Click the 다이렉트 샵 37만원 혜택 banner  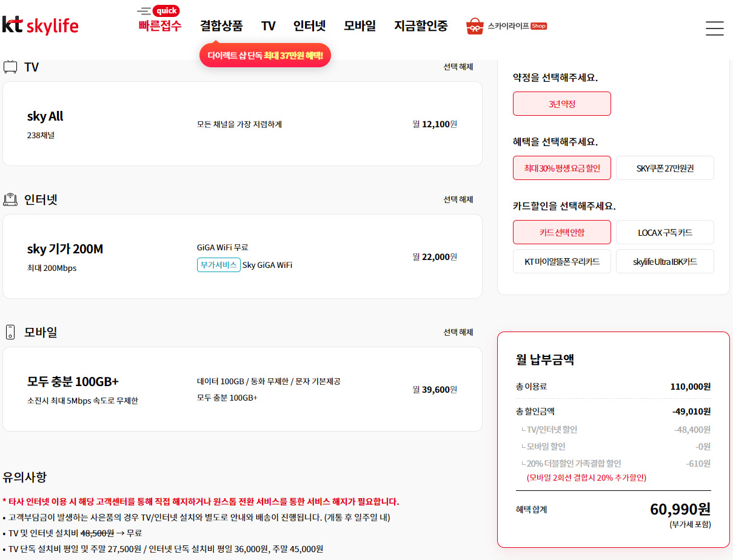click(265, 56)
